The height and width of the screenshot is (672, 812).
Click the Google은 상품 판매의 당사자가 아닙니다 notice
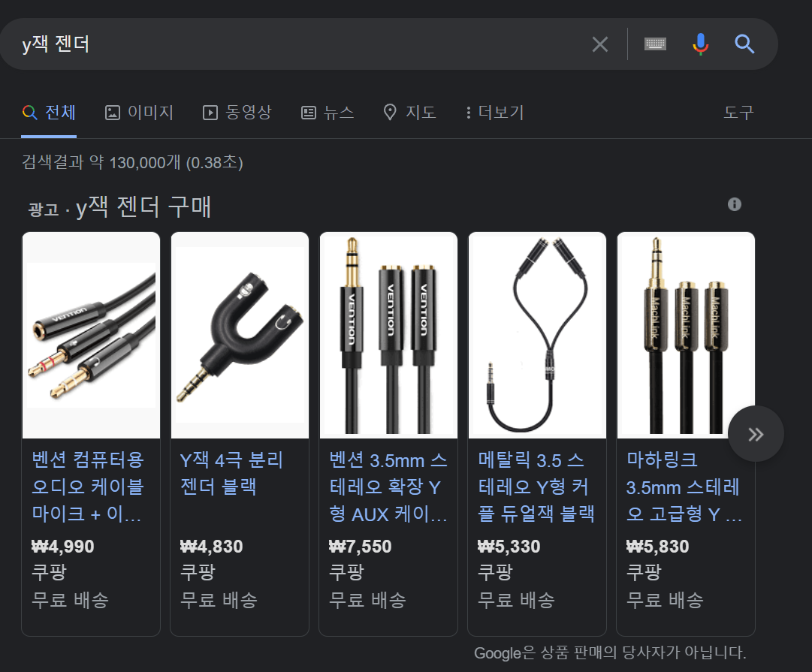coord(610,652)
